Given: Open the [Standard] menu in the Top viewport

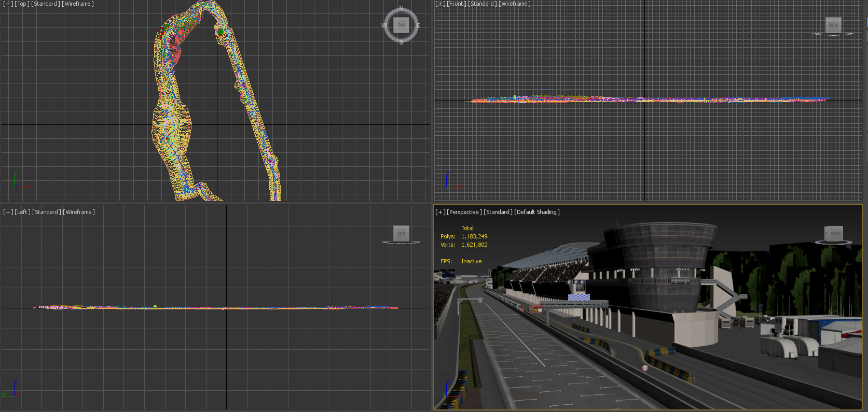Looking at the screenshot, I should (46, 4).
